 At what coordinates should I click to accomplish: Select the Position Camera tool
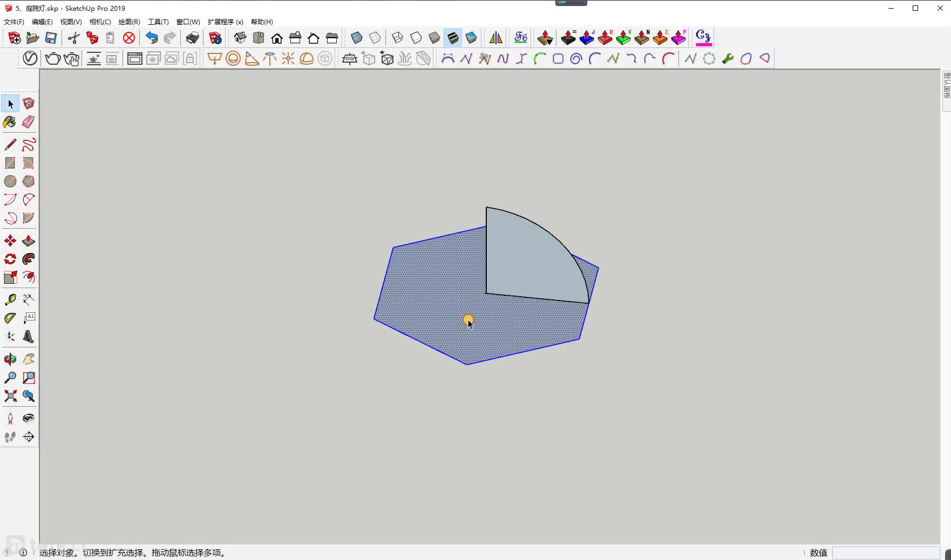click(x=10, y=419)
